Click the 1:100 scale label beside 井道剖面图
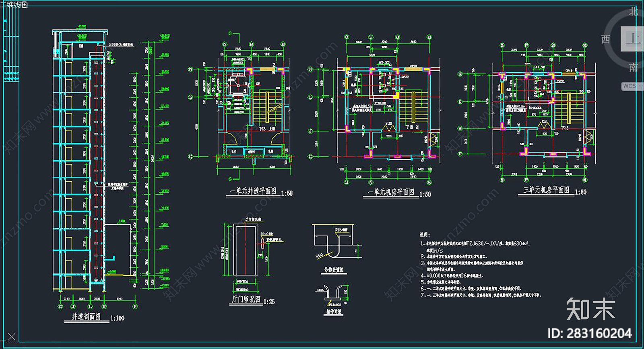This screenshot has width=644, height=349. pos(117,318)
